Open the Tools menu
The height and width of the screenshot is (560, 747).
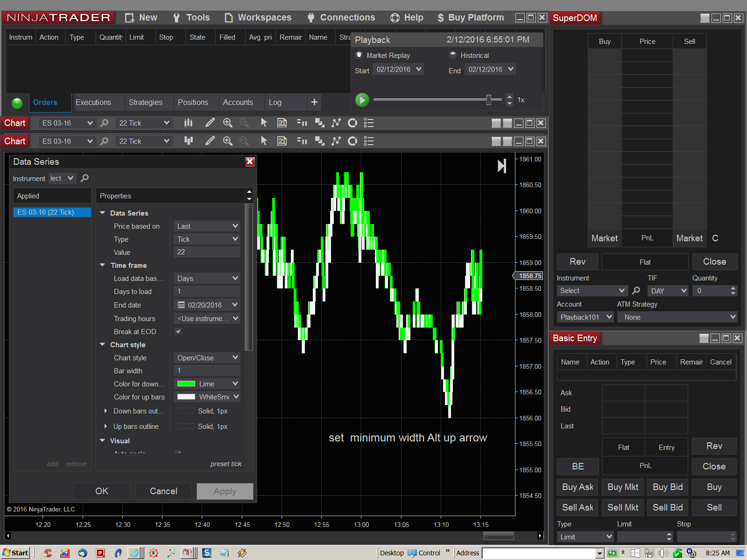coord(191,18)
